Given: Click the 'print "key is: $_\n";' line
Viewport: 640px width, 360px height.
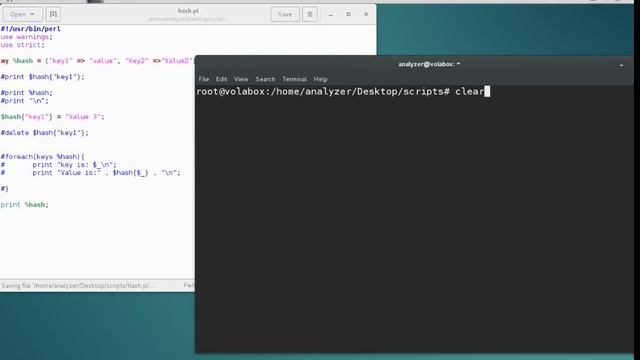Looking at the screenshot, I should coord(58,165).
